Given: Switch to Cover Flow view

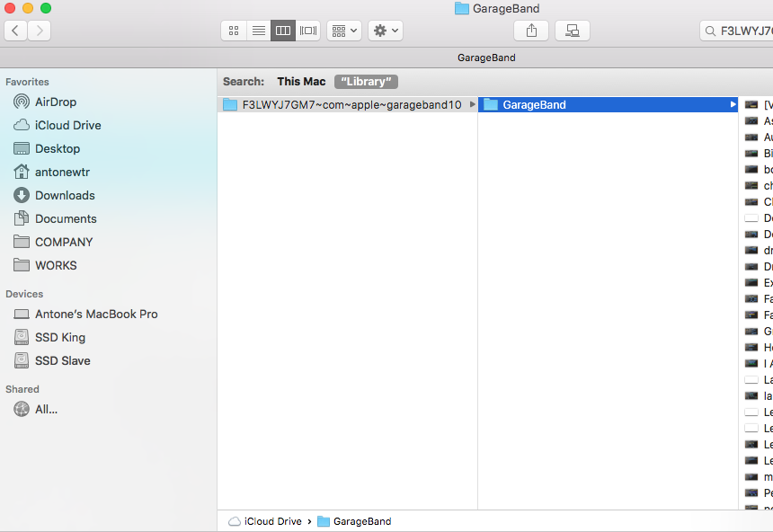Looking at the screenshot, I should pos(308,31).
